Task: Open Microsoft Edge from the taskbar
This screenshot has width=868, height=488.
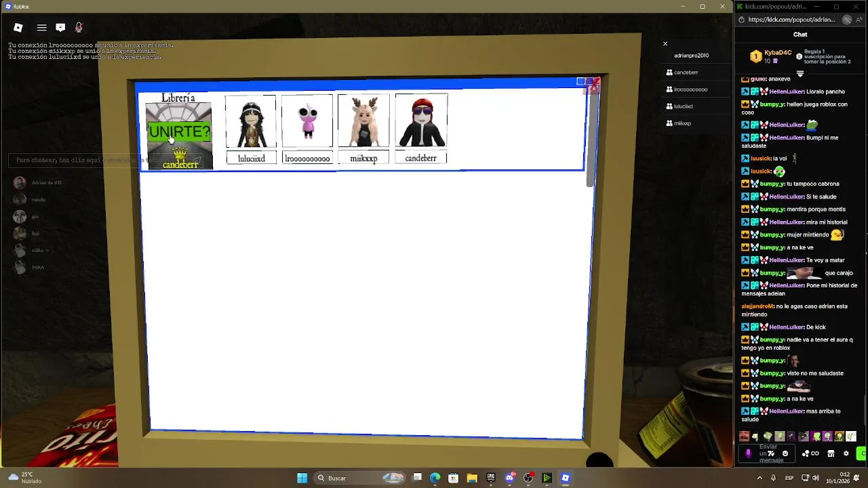Action: coord(435,478)
